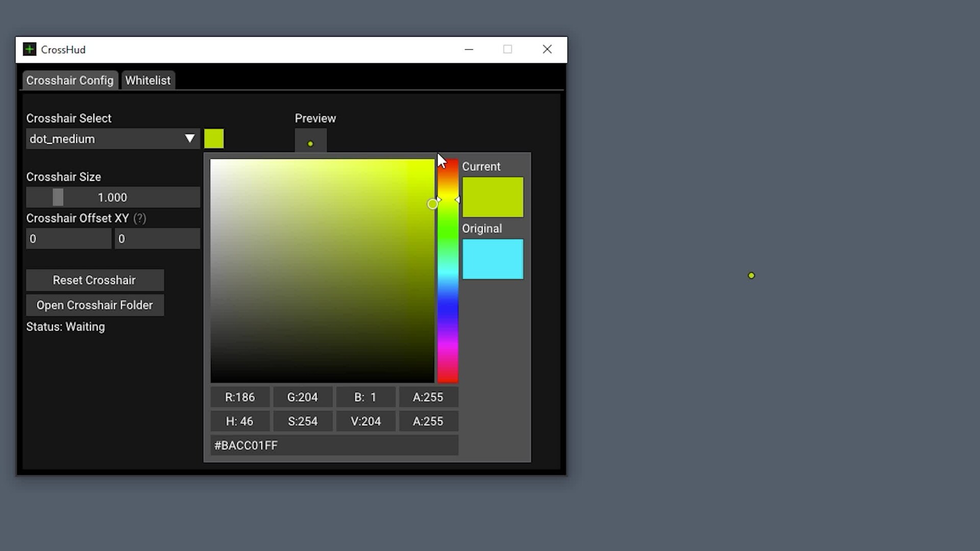Image resolution: width=980 pixels, height=551 pixels.
Task: Click the Current color swatch
Action: point(493,197)
